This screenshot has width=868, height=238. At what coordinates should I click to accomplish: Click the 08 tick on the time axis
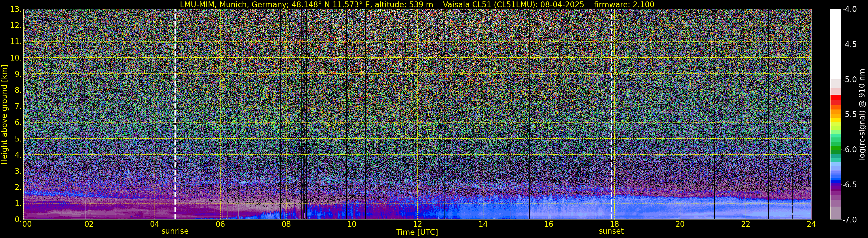pyautogui.click(x=286, y=224)
